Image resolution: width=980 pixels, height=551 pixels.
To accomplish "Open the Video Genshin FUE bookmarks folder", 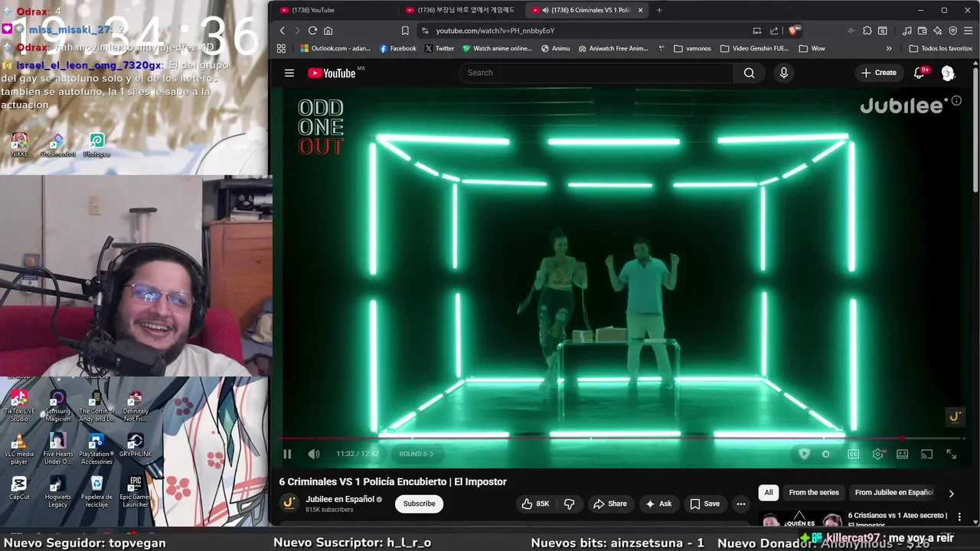I will [754, 48].
